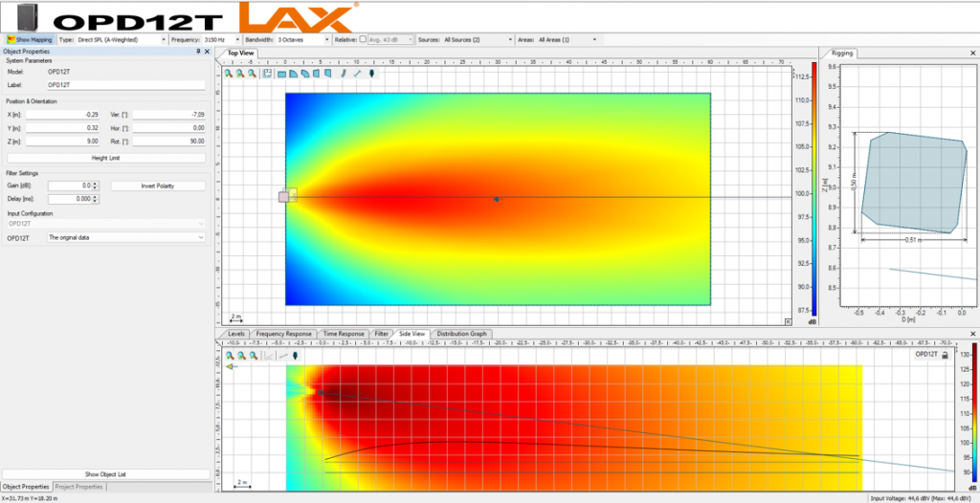The width and height of the screenshot is (980, 503).
Task: Select the line array source tool
Action: pyautogui.click(x=344, y=74)
